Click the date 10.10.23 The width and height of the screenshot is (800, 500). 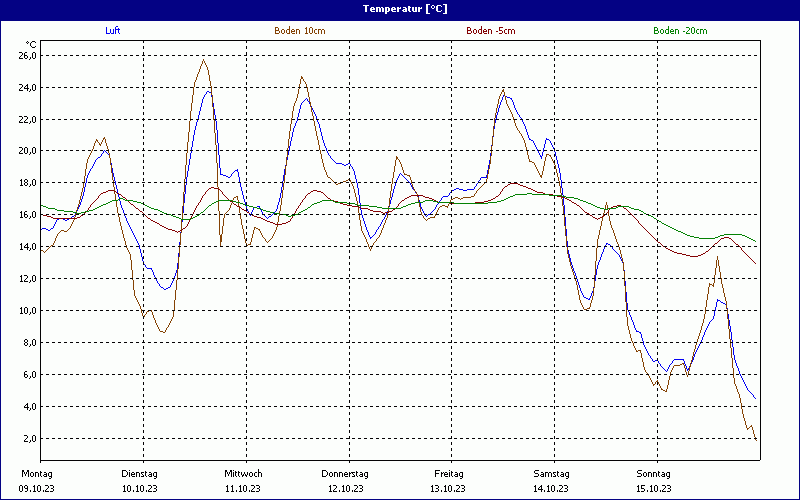point(140,489)
